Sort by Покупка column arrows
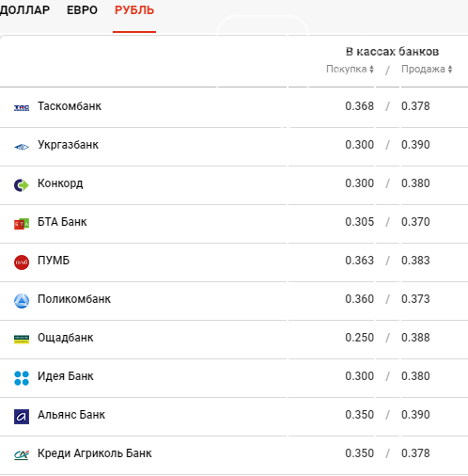Viewport: 468px width, 476px height. [x=371, y=69]
